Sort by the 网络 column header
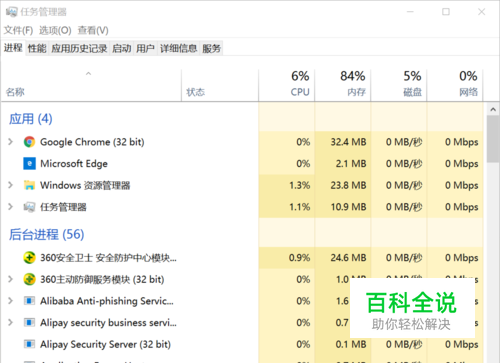 pos(455,85)
